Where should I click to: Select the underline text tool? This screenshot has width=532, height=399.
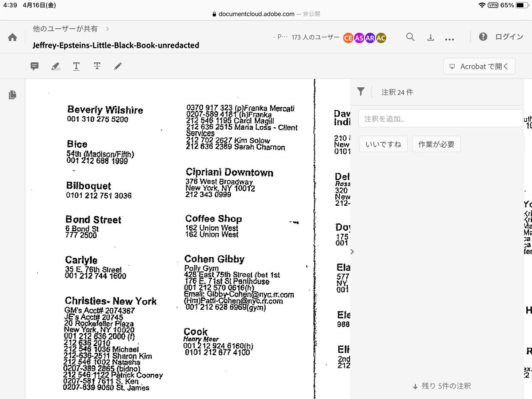tap(76, 66)
